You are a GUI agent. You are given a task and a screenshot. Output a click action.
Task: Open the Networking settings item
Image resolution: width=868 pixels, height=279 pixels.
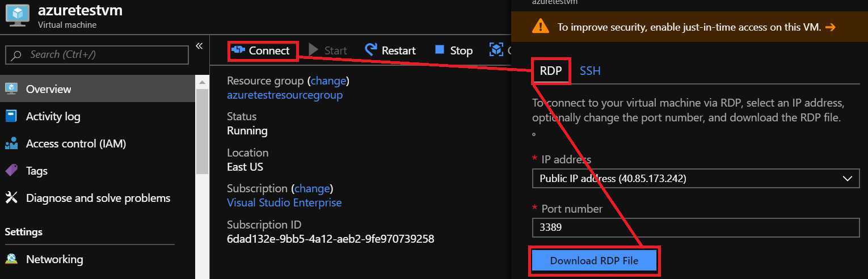(x=97, y=259)
